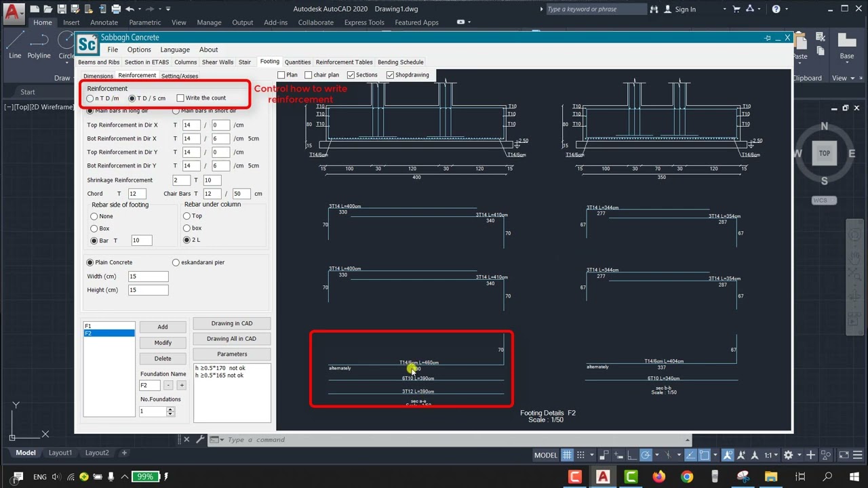The height and width of the screenshot is (488, 868).
Task: Click the 'Drawing All in CAD' button
Action: coord(232,339)
